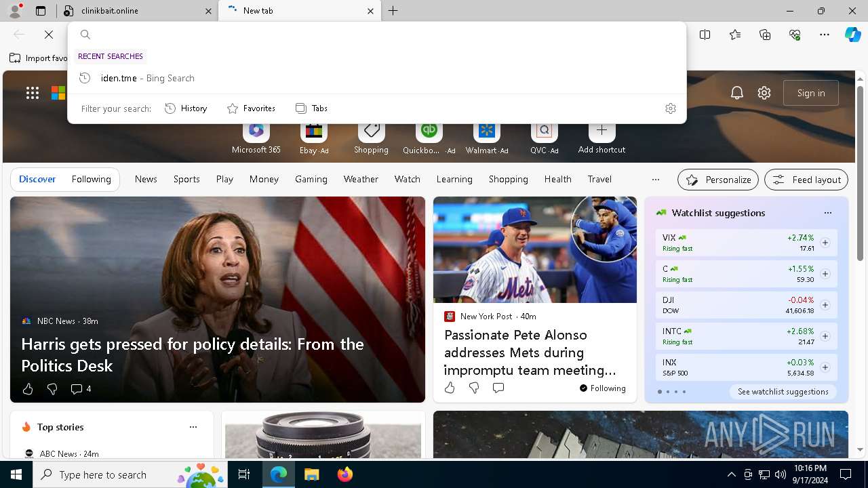Open Settings and more ellipsis menu

click(x=825, y=35)
